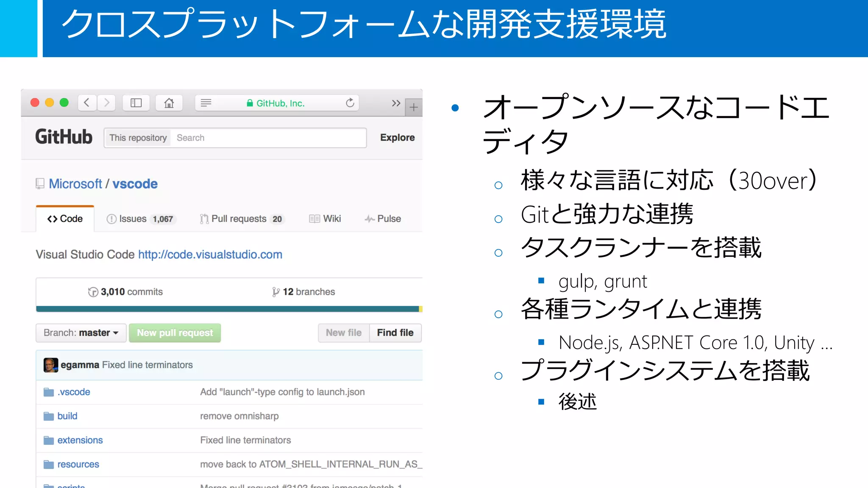Viewport: 868px width, 488px height.
Task: Click extensions row Fixed line terminators message
Action: [245, 440]
